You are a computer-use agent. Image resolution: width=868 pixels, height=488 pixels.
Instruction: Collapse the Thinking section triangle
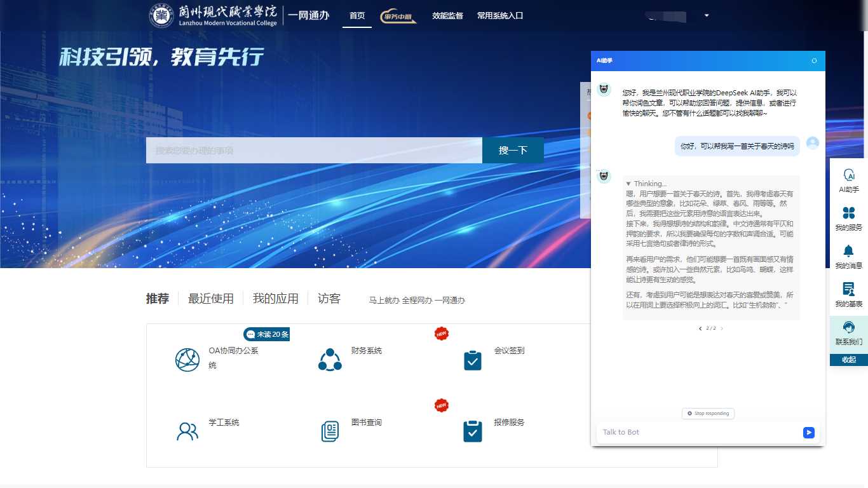628,184
